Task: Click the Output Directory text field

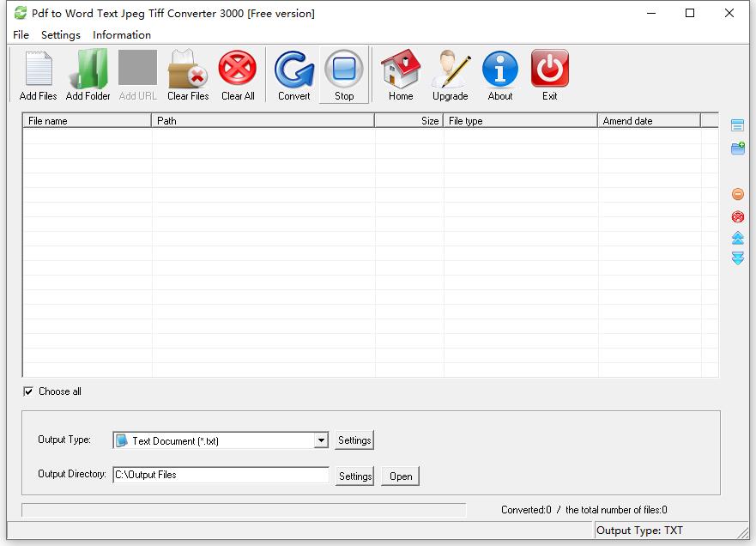Action: [x=221, y=475]
